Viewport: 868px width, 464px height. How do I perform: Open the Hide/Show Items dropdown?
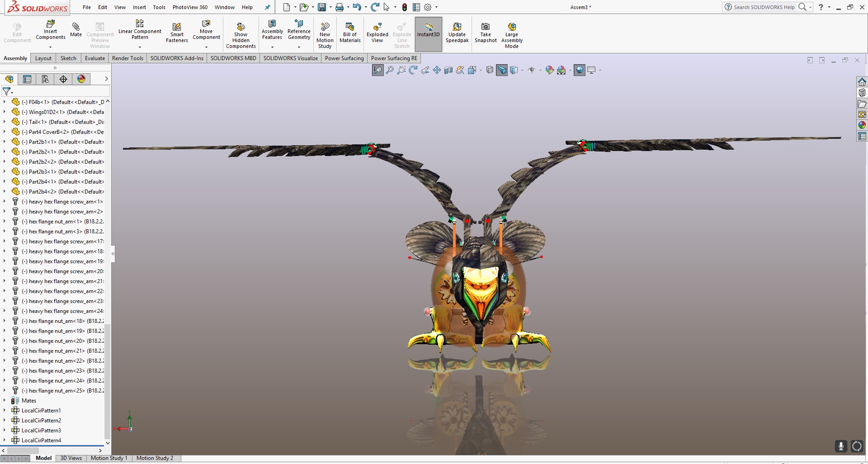pos(540,71)
